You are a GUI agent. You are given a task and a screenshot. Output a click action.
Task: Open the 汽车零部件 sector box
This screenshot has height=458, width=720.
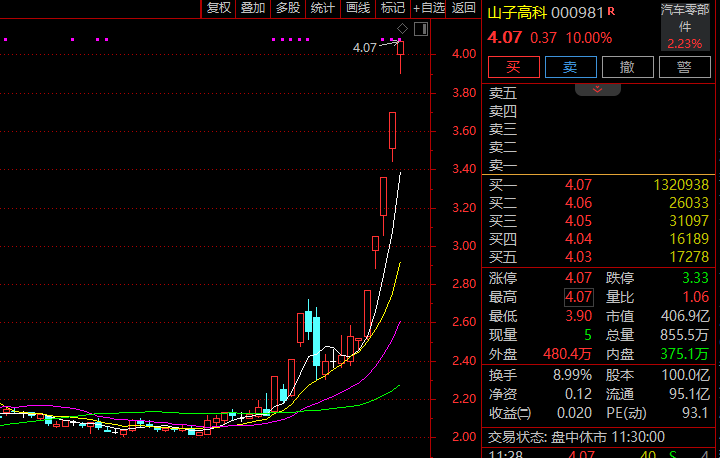tap(684, 26)
